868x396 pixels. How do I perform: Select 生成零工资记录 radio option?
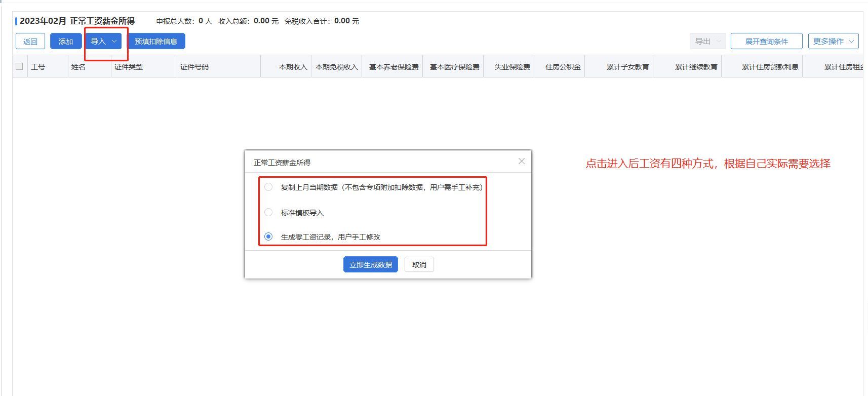point(268,236)
